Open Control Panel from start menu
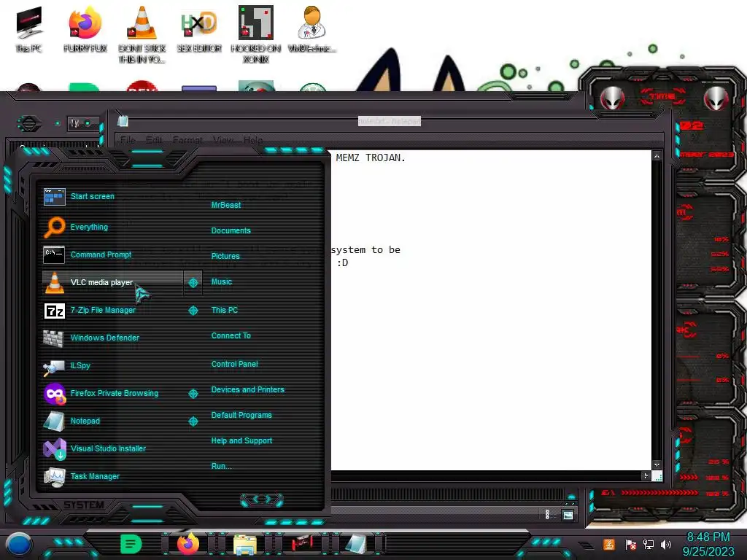747x560 pixels. (234, 364)
